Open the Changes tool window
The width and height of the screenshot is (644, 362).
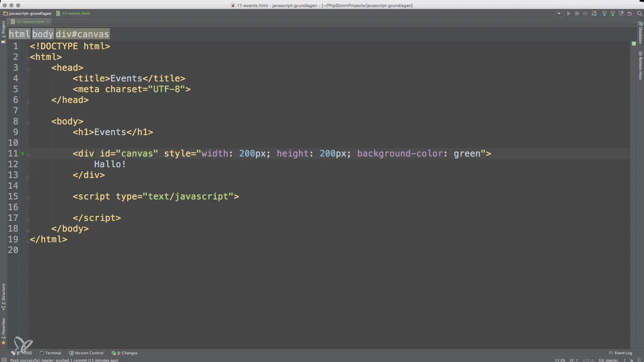(124, 353)
